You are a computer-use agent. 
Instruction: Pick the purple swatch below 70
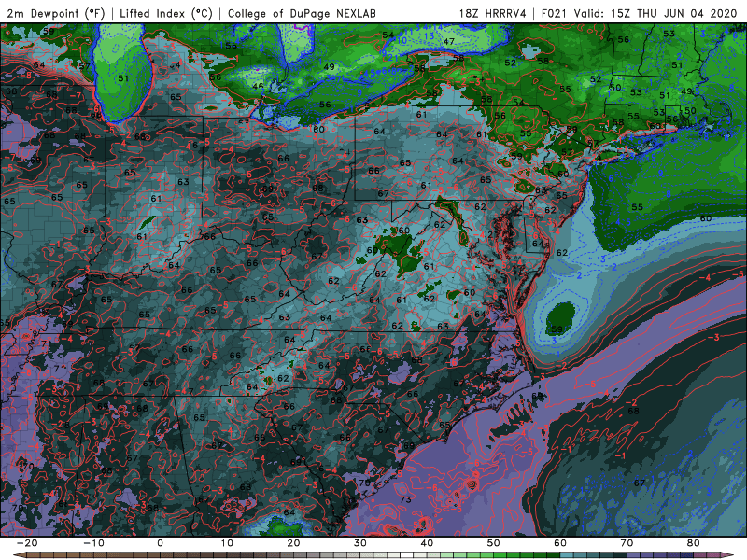point(634,555)
